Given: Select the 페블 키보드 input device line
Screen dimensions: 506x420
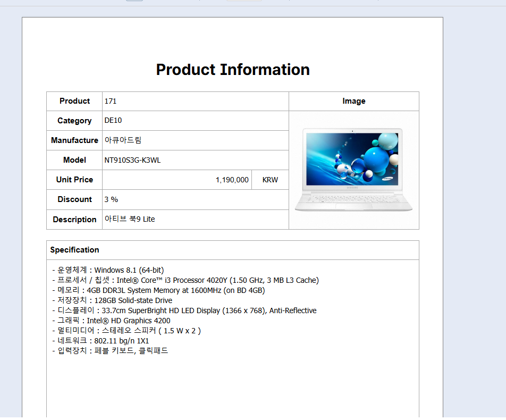Looking at the screenshot, I should [x=110, y=350].
